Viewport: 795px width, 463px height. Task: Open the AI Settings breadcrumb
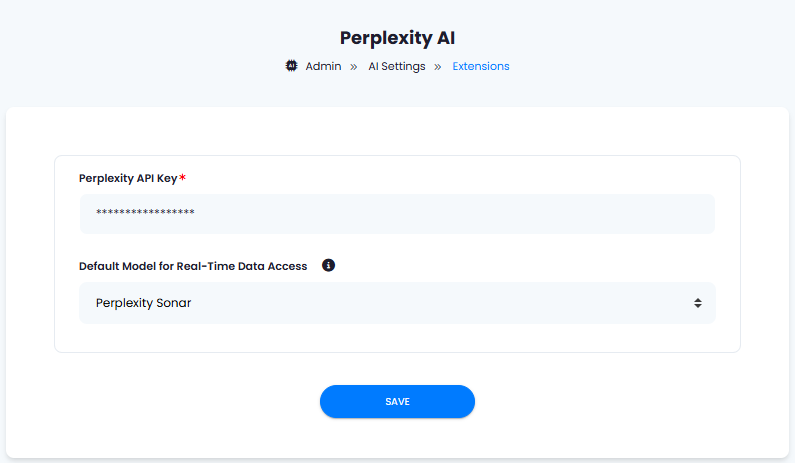(396, 66)
